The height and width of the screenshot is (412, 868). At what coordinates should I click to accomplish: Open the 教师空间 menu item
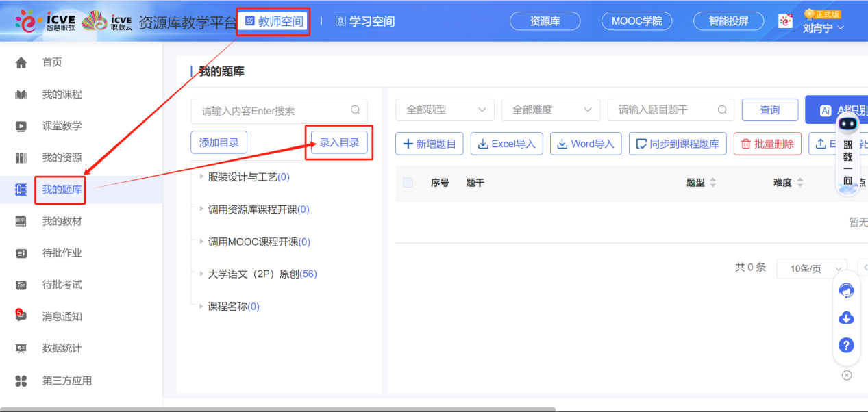click(273, 21)
